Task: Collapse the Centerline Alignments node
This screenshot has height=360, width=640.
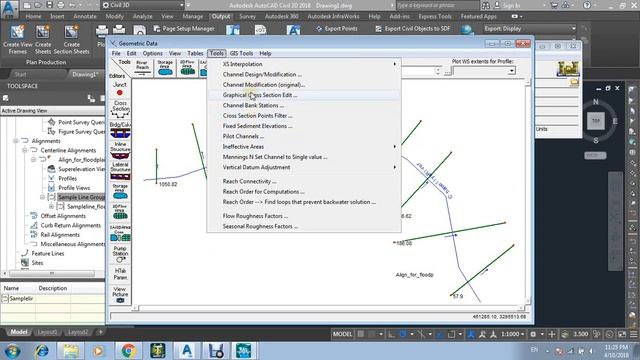Action: [x=24, y=150]
